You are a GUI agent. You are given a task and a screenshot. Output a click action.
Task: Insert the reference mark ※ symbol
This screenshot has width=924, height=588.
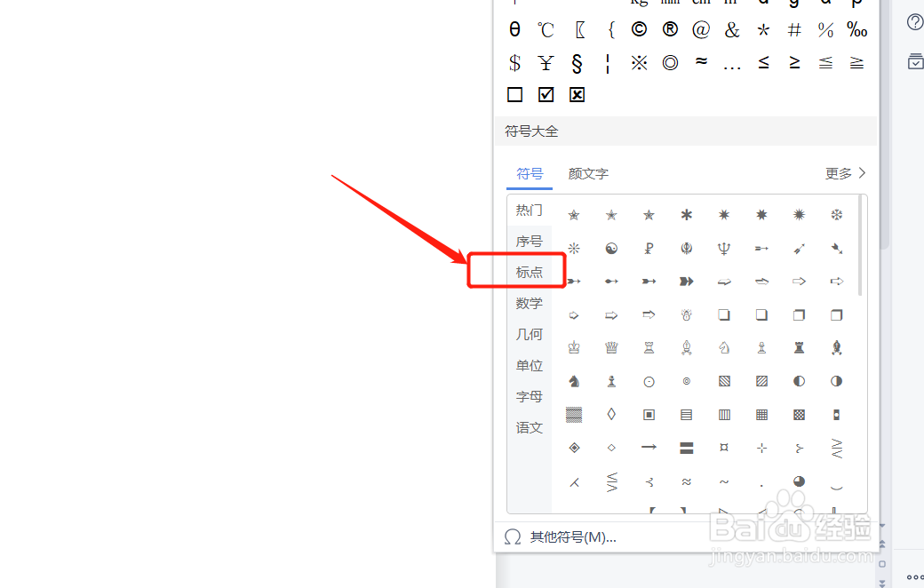[639, 62]
